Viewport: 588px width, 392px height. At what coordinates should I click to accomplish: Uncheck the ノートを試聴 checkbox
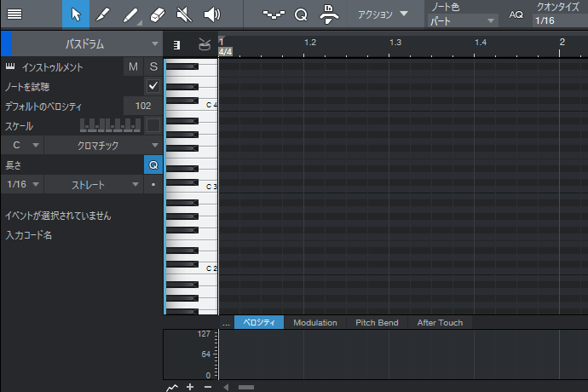coord(153,86)
